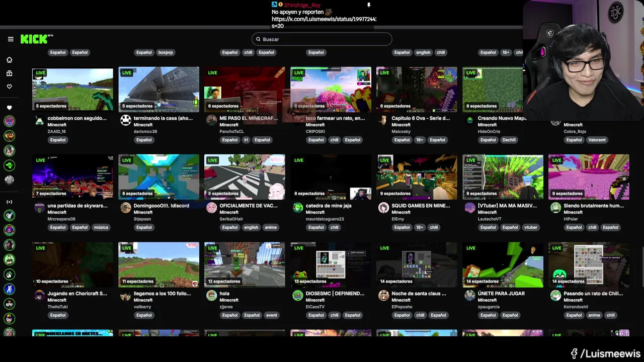Select '18+' tag under Maicosky
The image size is (644, 362).
[420, 140]
